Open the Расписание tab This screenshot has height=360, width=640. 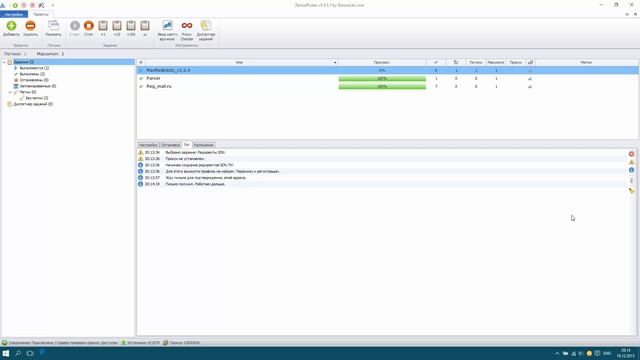coord(203,145)
